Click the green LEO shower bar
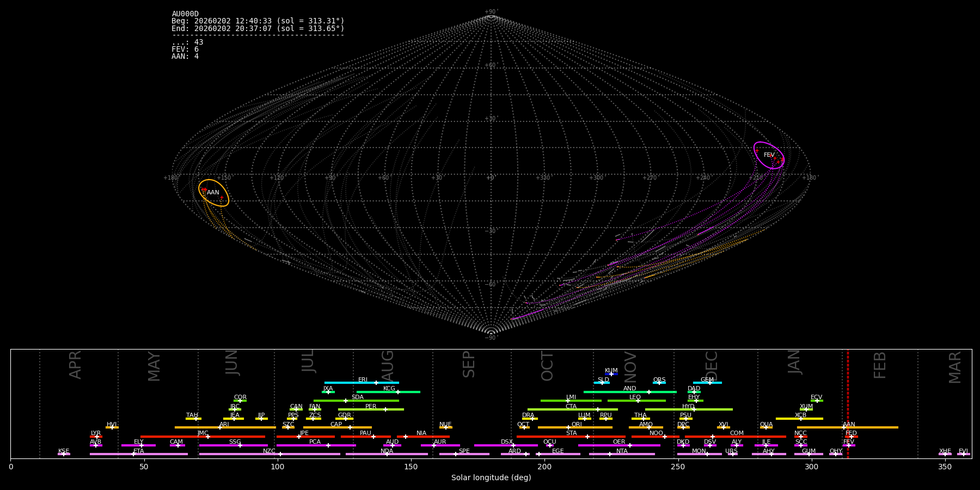This screenshot has height=490, width=980. click(636, 401)
